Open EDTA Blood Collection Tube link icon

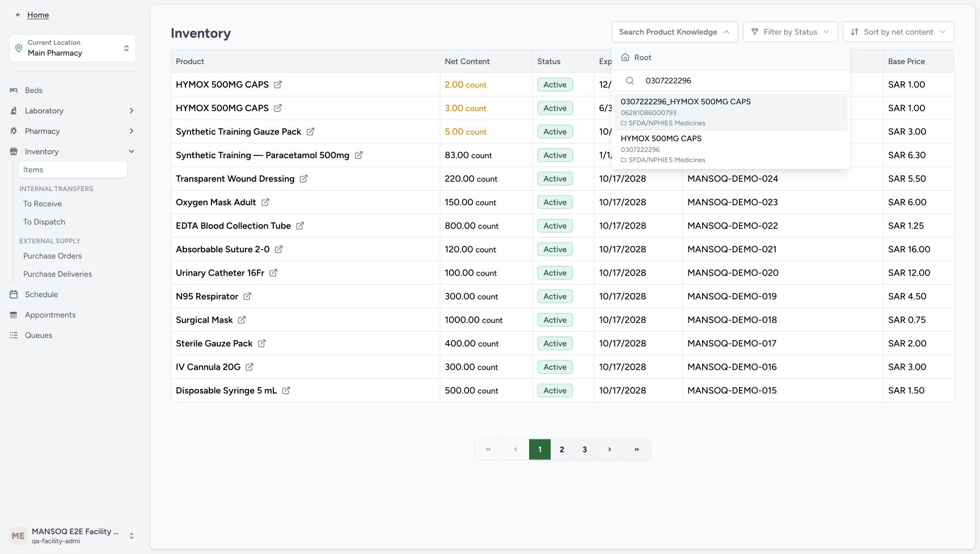pos(300,226)
